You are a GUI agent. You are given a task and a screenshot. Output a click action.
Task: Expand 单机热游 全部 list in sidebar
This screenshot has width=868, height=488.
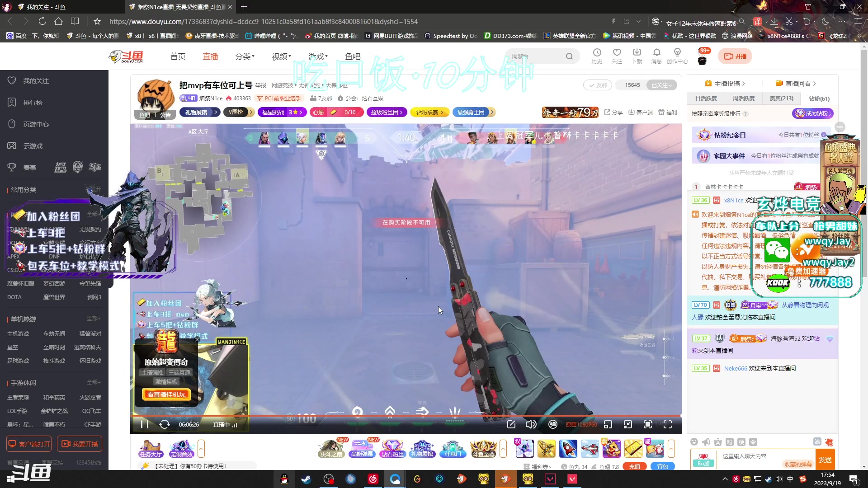pos(94,319)
